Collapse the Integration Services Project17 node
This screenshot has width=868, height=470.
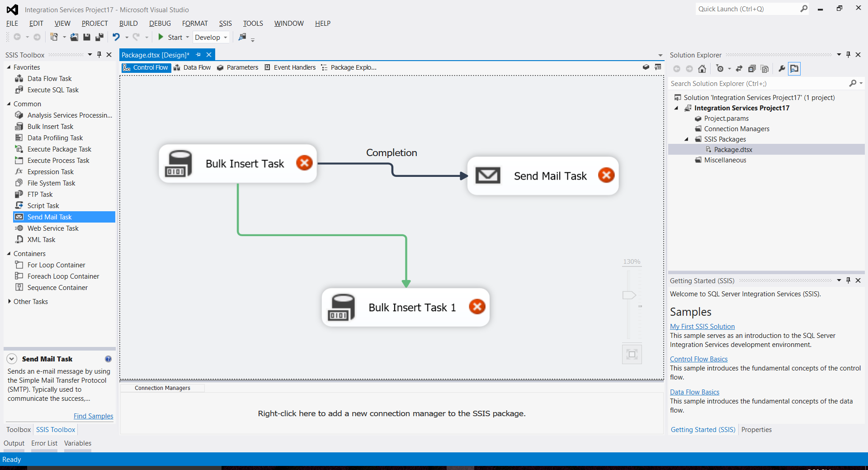pyautogui.click(x=677, y=108)
